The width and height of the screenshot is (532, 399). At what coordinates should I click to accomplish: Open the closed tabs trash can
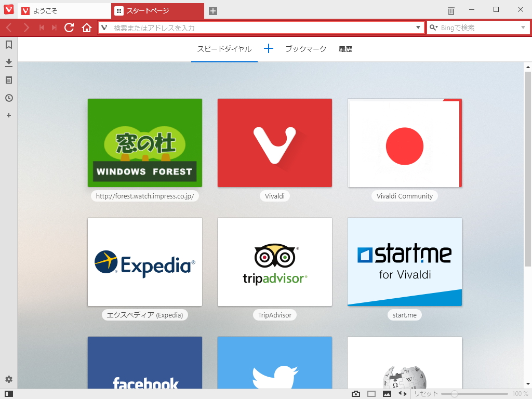(451, 11)
